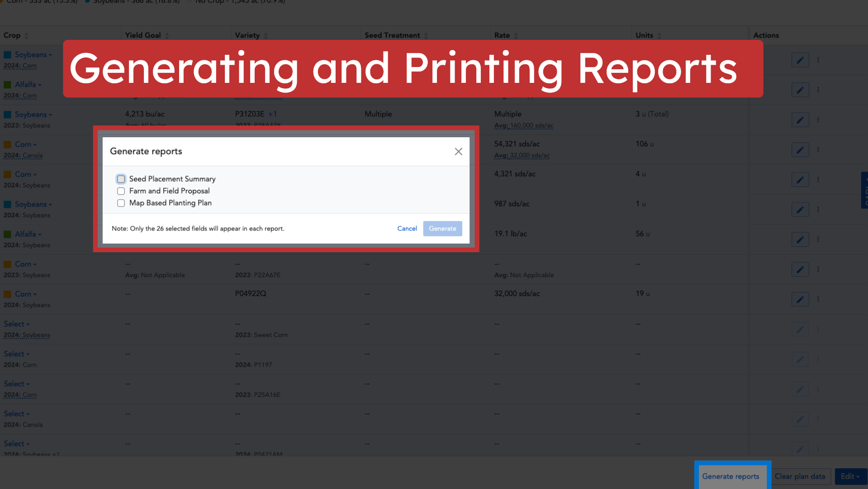Open more options for the Corn 2023: Soybeans row
868x489 pixels.
(x=818, y=269)
